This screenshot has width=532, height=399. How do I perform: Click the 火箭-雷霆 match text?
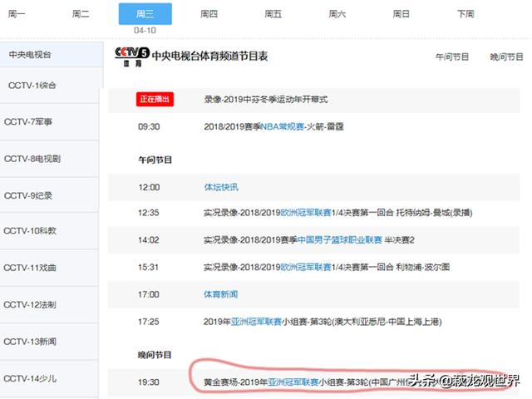click(x=325, y=127)
